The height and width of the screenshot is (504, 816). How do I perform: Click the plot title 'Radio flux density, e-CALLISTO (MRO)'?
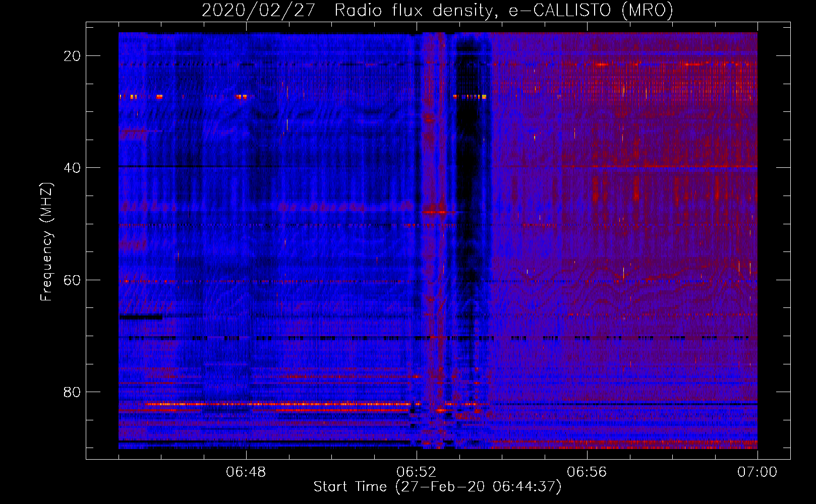point(504,11)
